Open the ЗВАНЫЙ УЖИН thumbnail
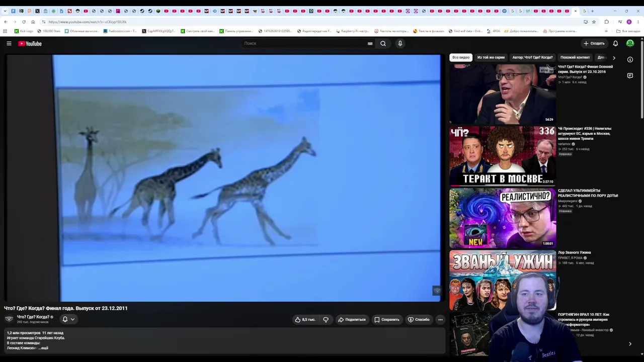 tap(503, 280)
